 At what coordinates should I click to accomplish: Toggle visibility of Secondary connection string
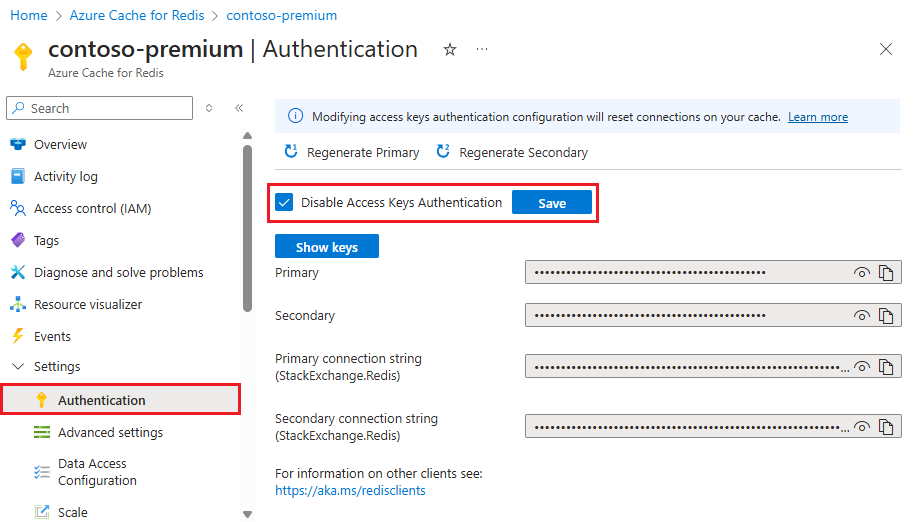click(861, 427)
